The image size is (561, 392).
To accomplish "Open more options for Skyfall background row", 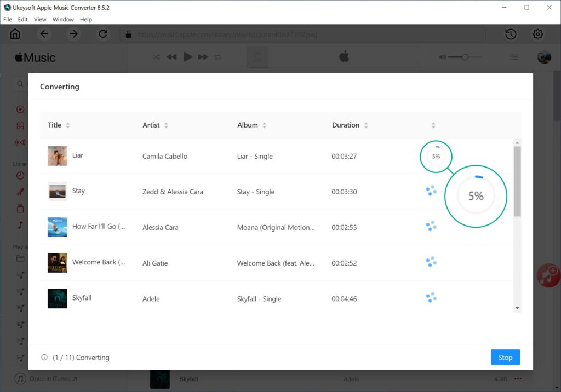I will tap(518, 379).
